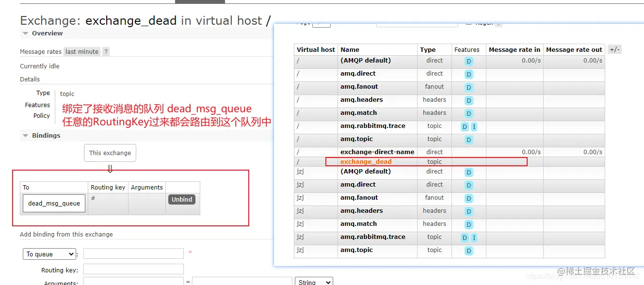Focus the Routing key input field

click(133, 269)
